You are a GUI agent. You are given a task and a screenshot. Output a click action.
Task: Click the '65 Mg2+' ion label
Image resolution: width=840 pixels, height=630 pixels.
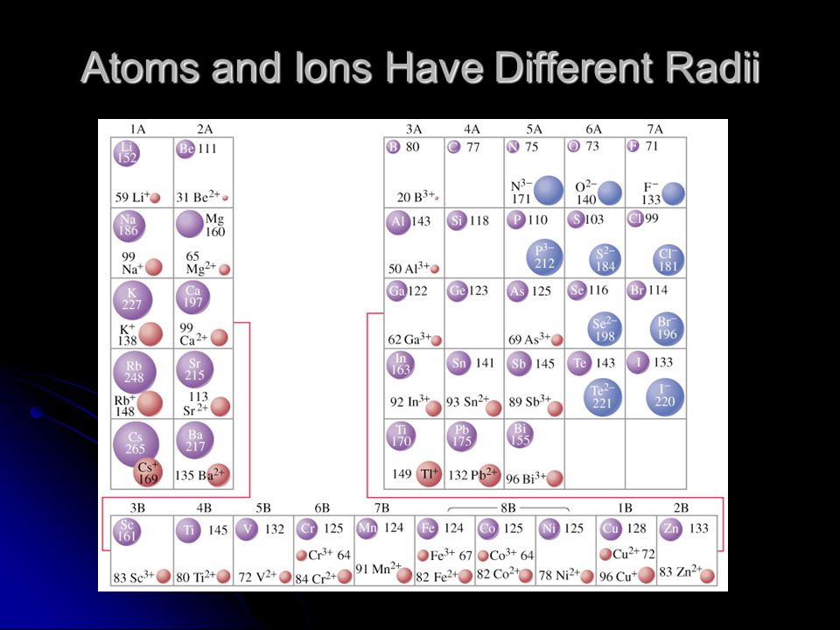tap(201, 262)
